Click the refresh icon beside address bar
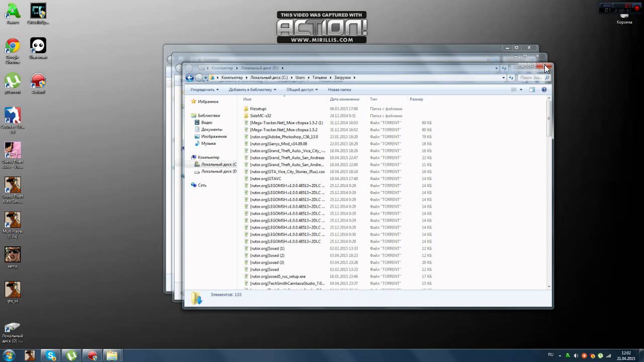This screenshot has width=644, height=362. (511, 77)
